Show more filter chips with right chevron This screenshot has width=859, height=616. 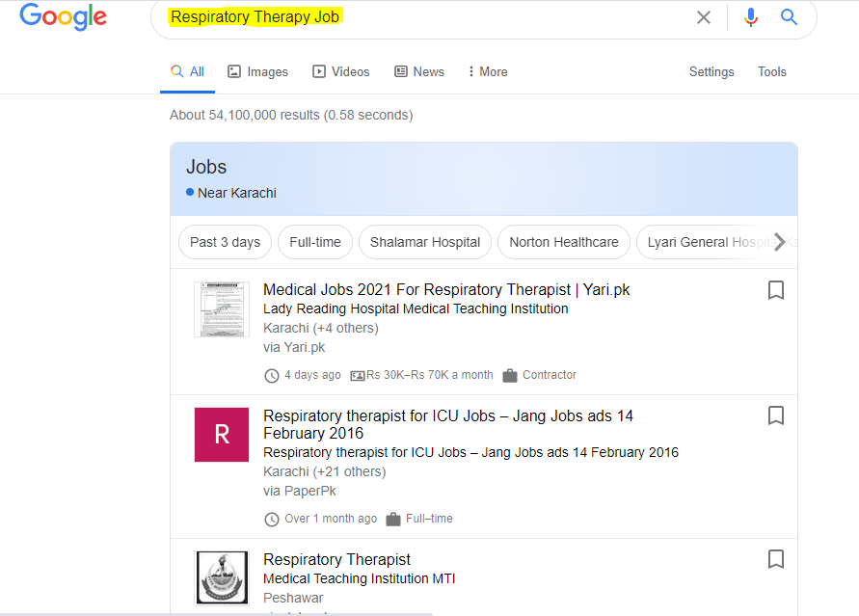pos(780,241)
